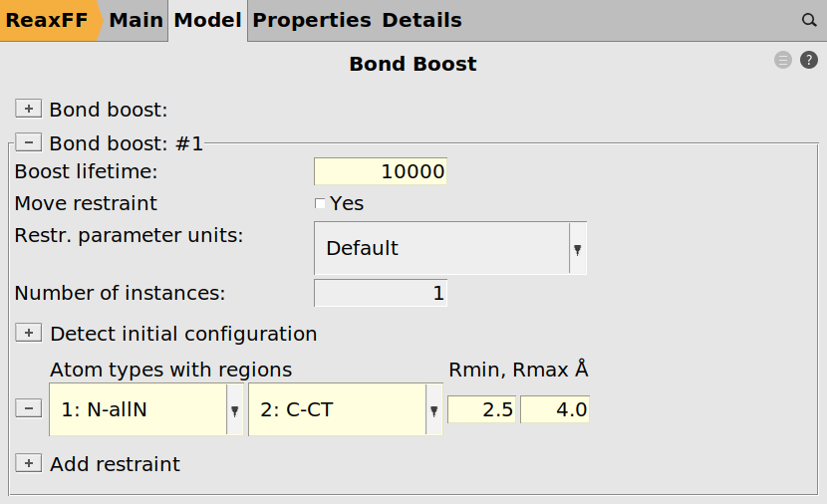
Task: Open the Properties tab
Action: (x=311, y=20)
